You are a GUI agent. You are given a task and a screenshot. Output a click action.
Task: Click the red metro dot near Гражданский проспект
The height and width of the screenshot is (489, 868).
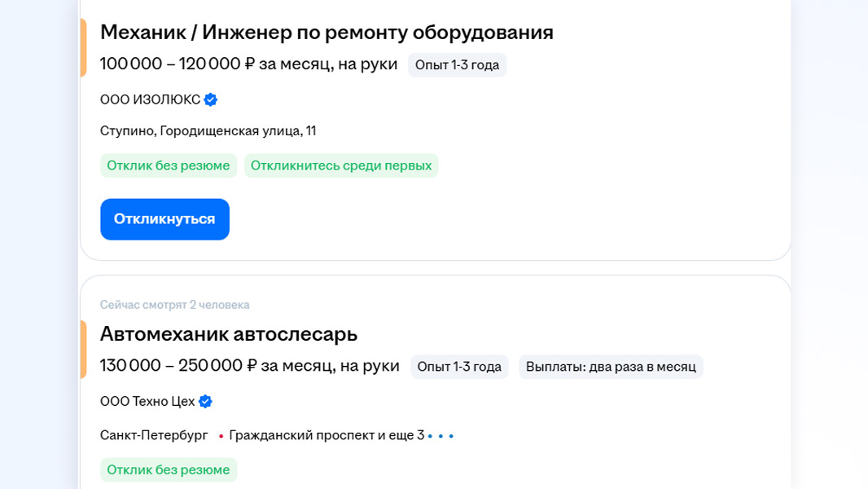221,436
